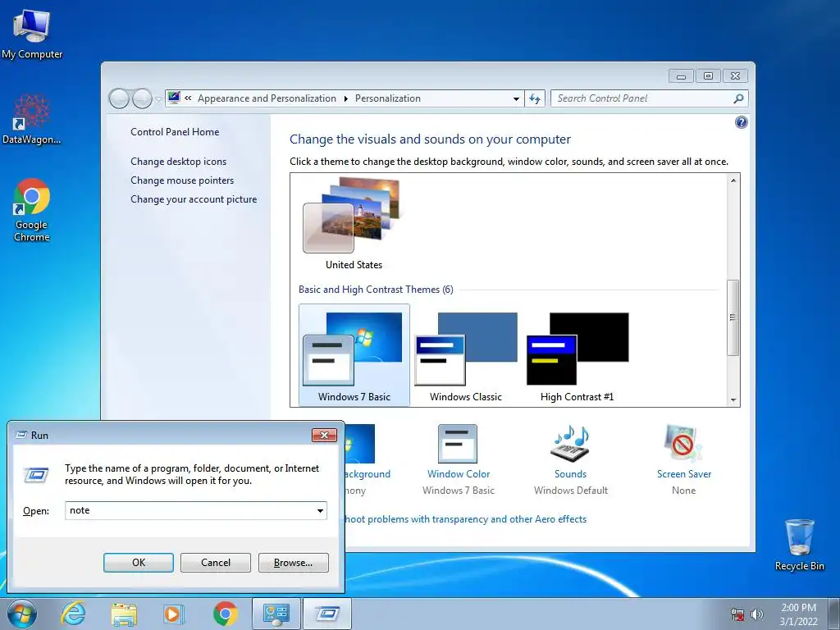Click the volume speaker tray icon
This screenshot has height=630, width=840.
[757, 614]
